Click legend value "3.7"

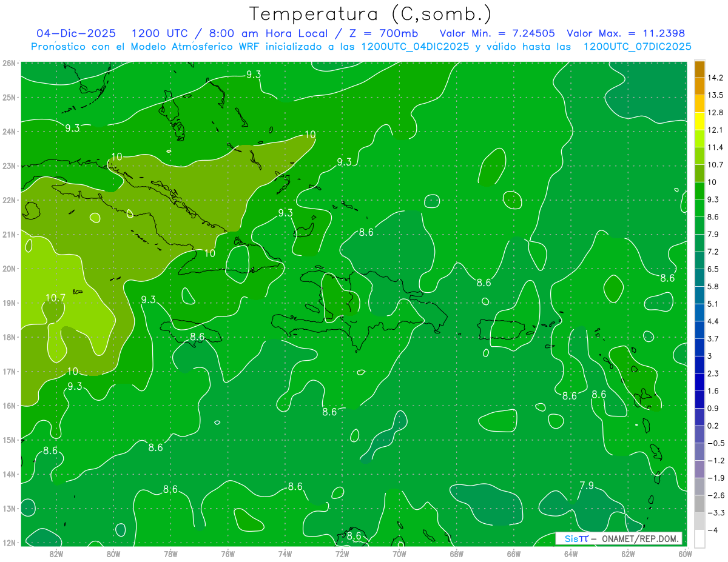click(713, 338)
